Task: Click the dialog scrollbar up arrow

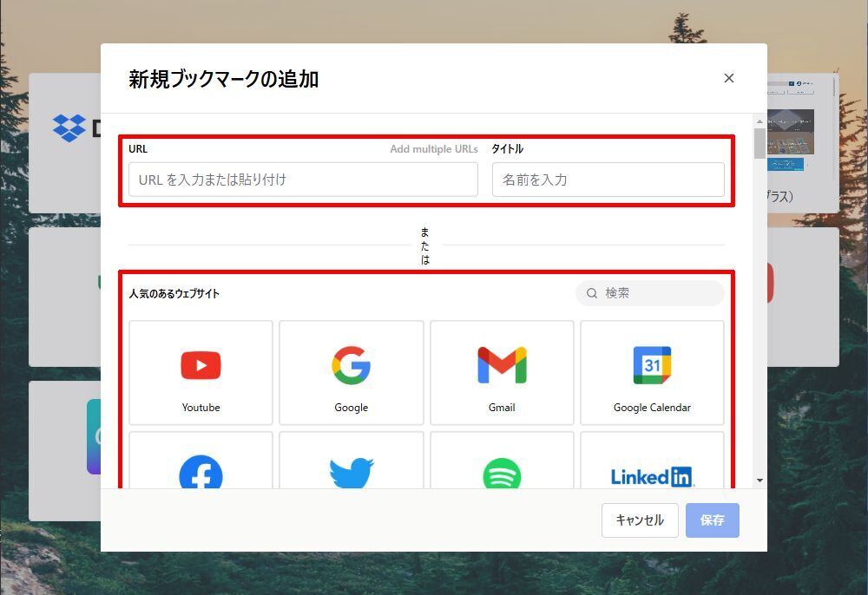Action: pos(759,121)
